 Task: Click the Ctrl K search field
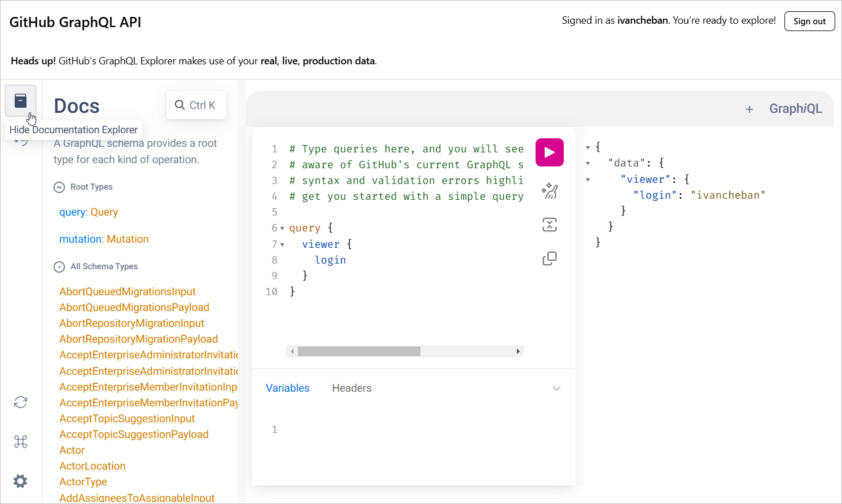196,104
